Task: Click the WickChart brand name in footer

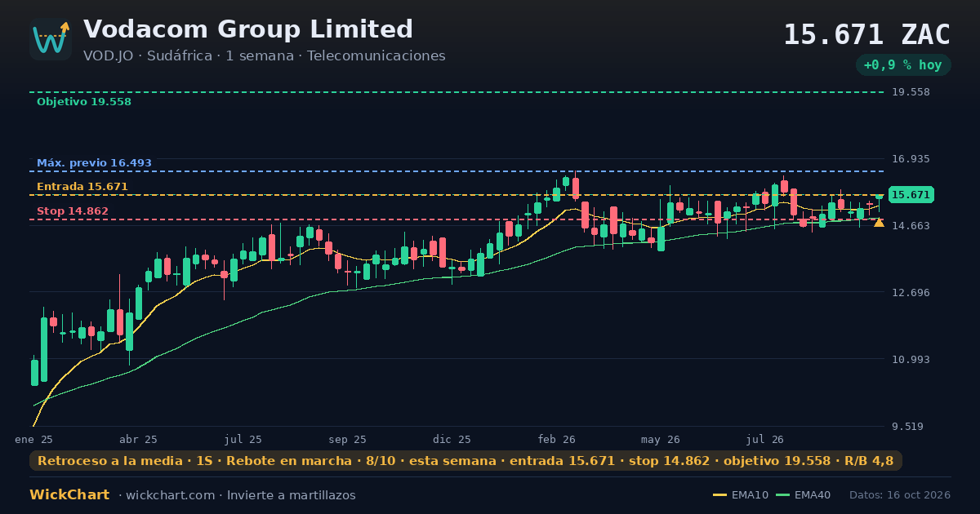Action: click(x=69, y=495)
